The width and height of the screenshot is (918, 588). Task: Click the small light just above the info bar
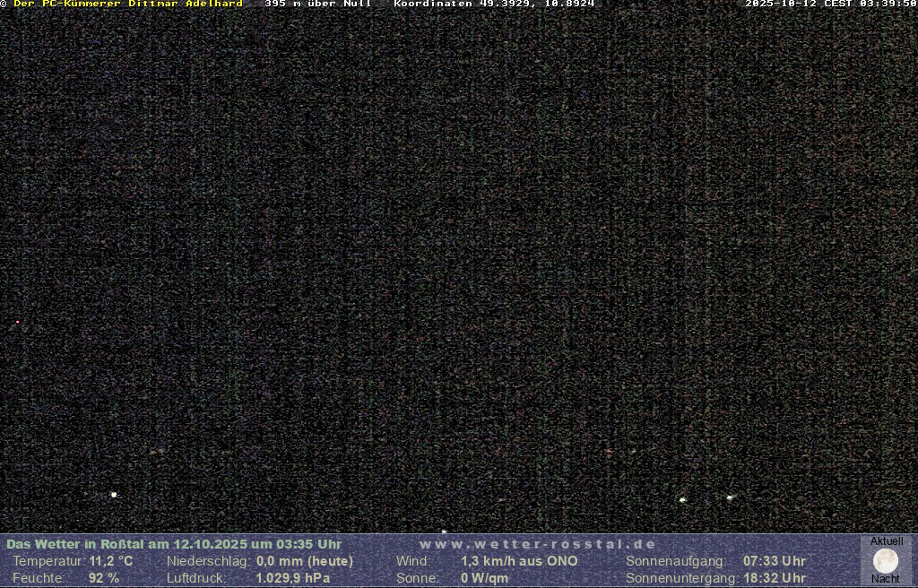click(444, 532)
